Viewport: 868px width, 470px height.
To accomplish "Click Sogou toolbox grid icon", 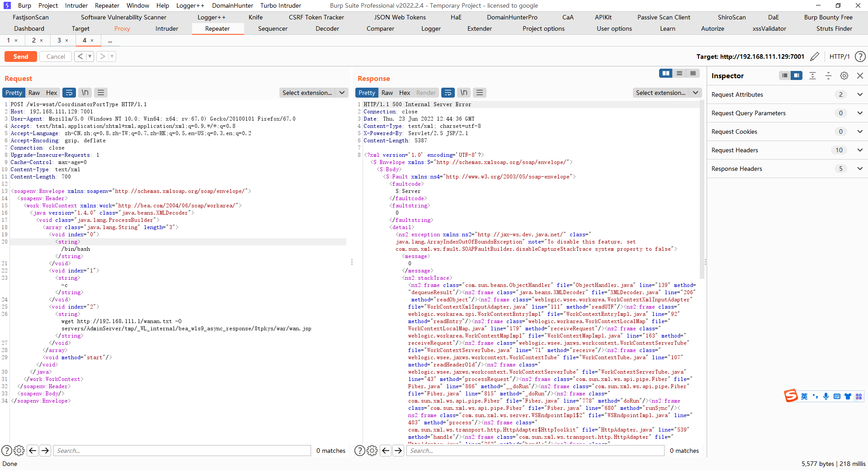I will click(859, 396).
